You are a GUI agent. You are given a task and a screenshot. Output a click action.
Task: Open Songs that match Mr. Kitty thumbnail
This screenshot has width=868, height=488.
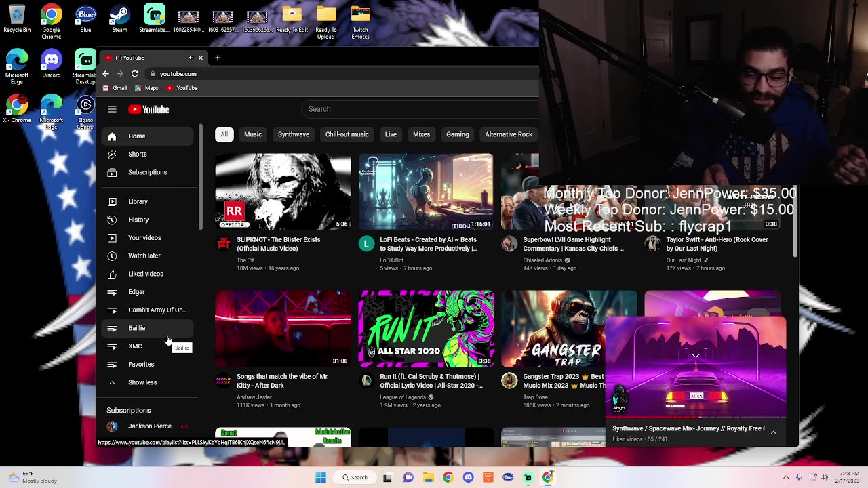tap(283, 329)
